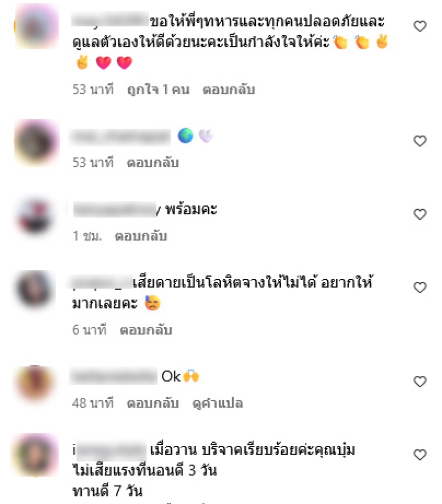Reply to the Ok comment

pyautogui.click(x=153, y=403)
